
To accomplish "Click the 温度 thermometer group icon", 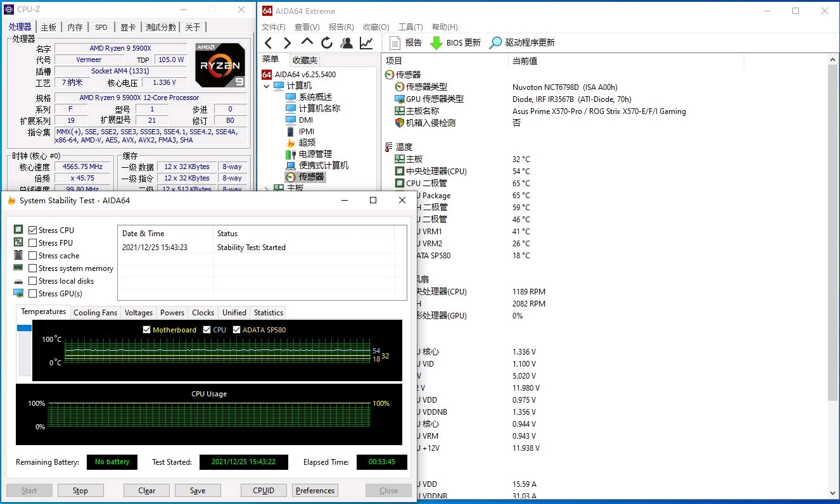I will click(388, 147).
